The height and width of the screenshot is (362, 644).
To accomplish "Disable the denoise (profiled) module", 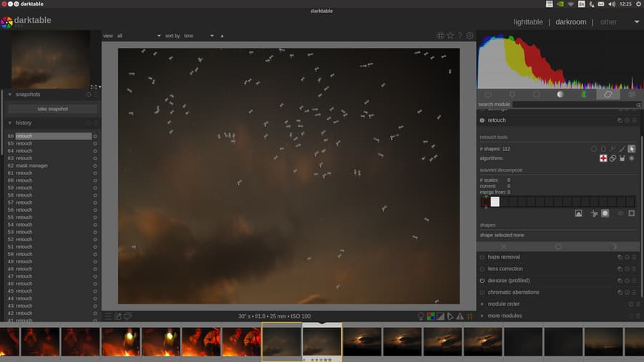I will [x=482, y=280].
